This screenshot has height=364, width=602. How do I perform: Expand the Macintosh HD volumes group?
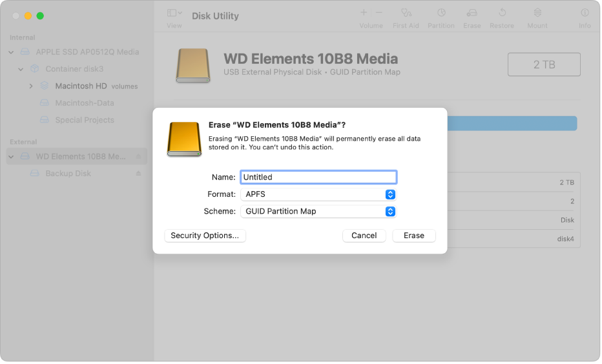point(31,86)
